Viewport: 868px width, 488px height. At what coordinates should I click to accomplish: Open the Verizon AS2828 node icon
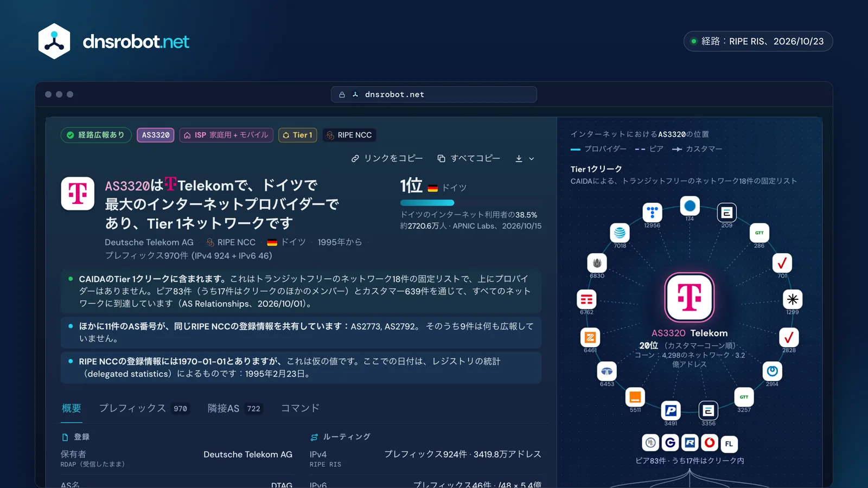click(789, 337)
